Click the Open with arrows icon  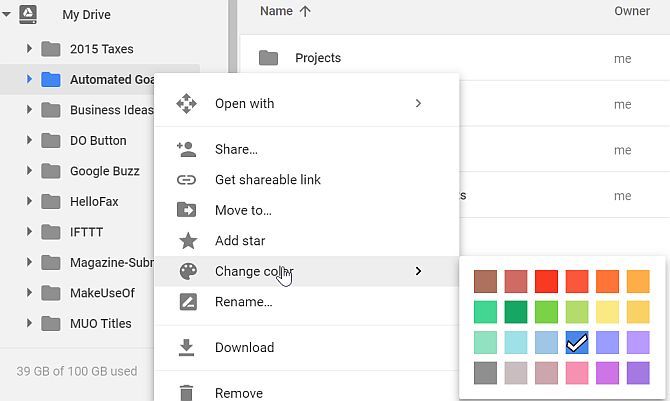coord(186,103)
